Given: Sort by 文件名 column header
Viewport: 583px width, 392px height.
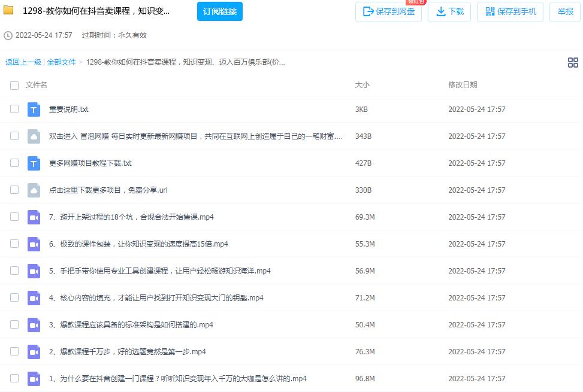Looking at the screenshot, I should (x=36, y=85).
